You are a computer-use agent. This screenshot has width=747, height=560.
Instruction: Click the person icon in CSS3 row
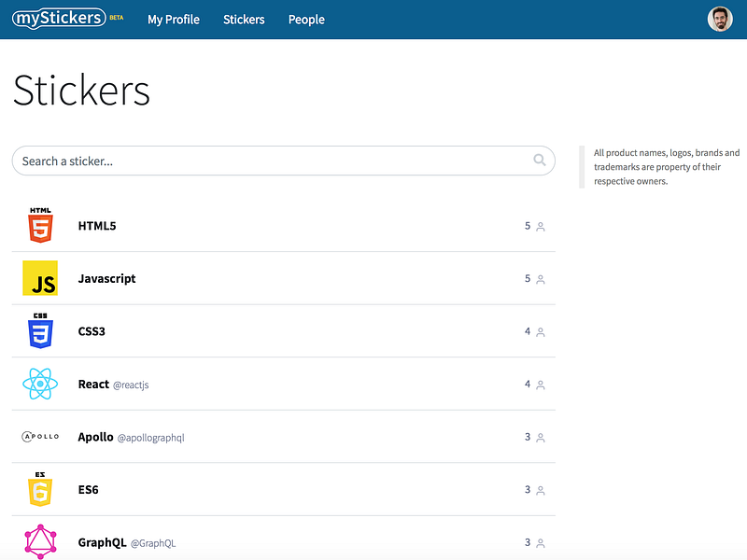pos(541,332)
